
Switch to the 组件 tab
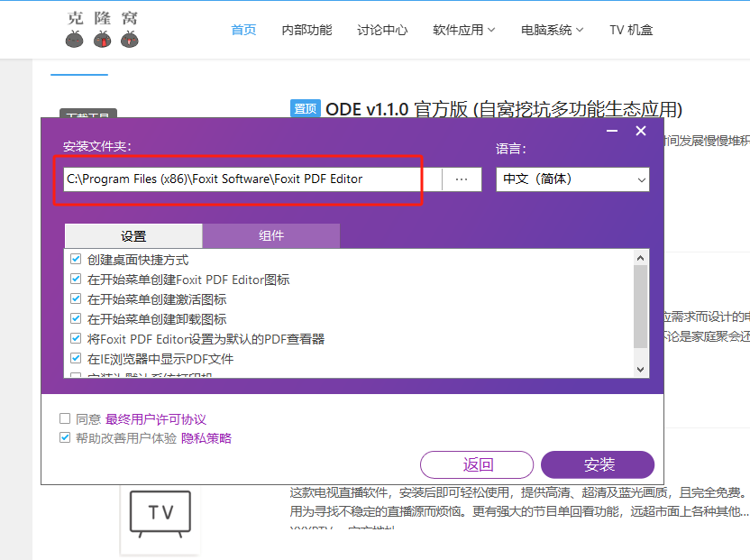tap(271, 236)
